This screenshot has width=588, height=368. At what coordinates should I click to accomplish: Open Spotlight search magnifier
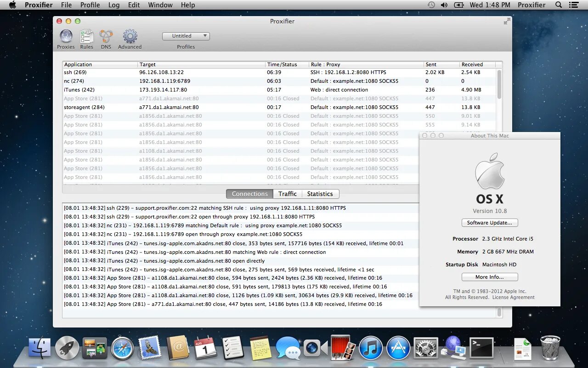point(559,5)
